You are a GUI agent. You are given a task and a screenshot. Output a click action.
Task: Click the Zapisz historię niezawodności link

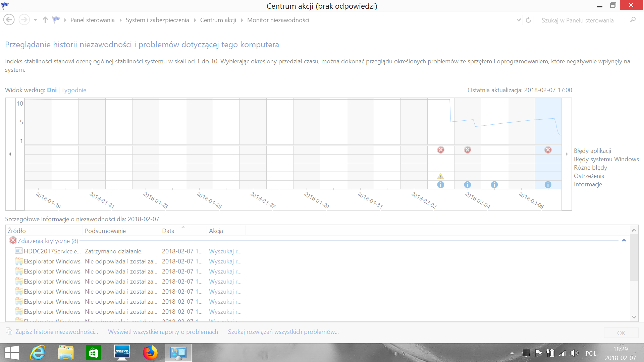(56, 332)
